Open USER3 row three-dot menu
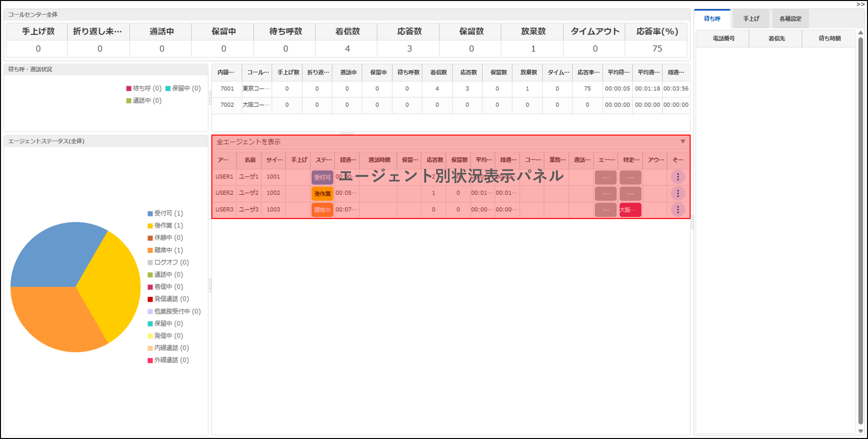 pyautogui.click(x=678, y=210)
